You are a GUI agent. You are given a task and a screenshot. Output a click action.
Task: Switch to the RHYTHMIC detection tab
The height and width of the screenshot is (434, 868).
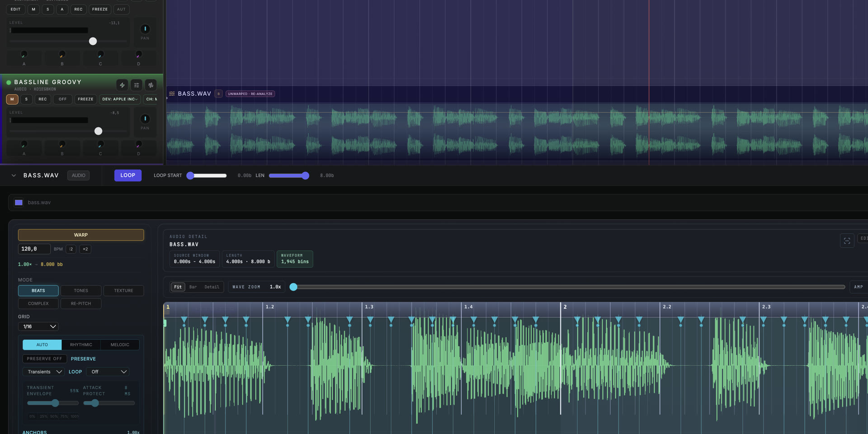pos(81,344)
